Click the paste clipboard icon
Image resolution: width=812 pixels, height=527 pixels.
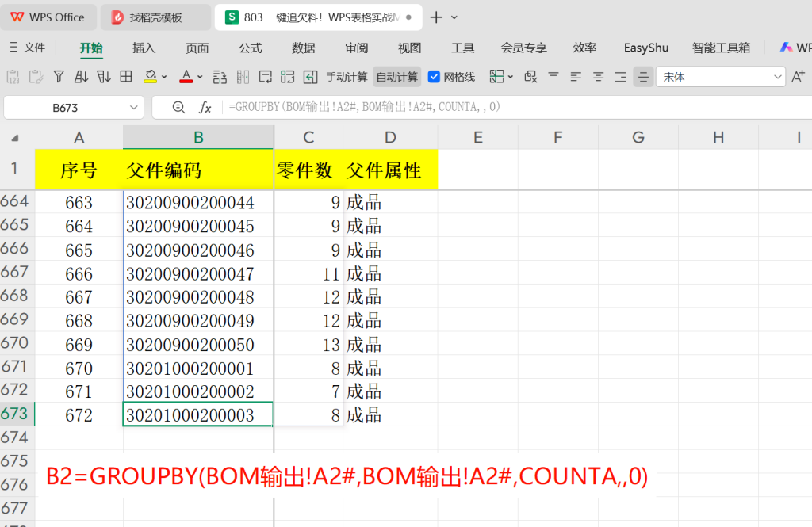36,77
